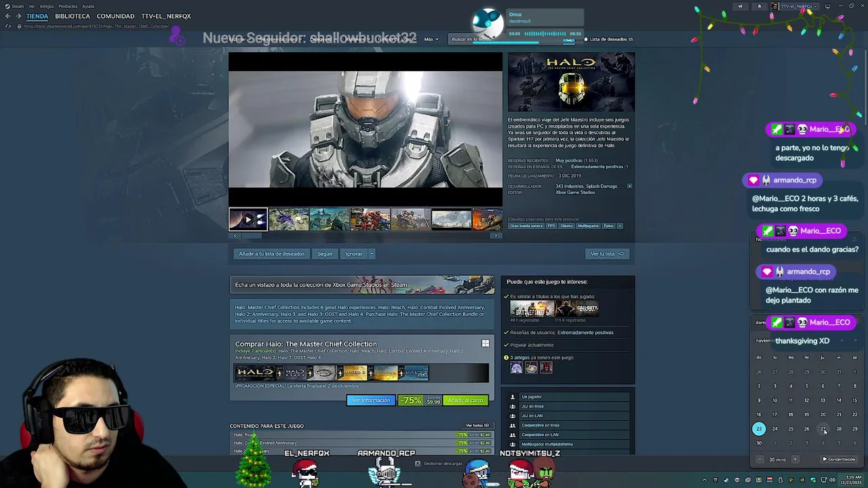Click the store URL address bar
Screen dimensions: 868x488
(x=96, y=26)
